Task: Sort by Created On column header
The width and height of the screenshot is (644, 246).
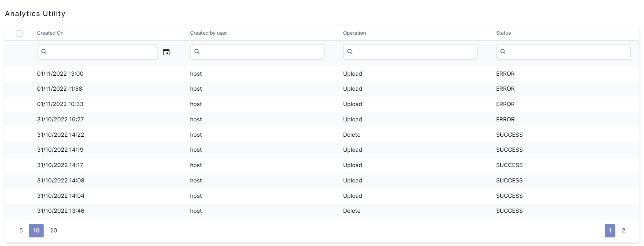Action: point(50,33)
